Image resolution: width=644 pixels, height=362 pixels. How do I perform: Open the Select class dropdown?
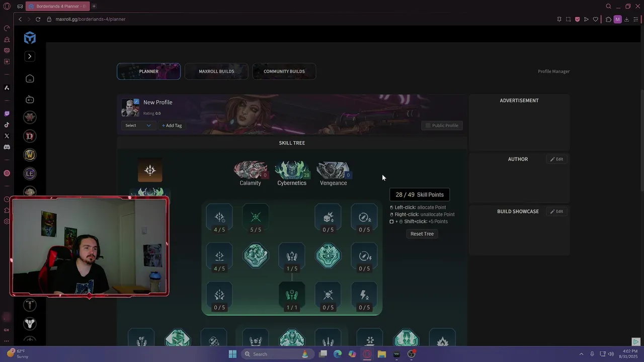click(138, 125)
